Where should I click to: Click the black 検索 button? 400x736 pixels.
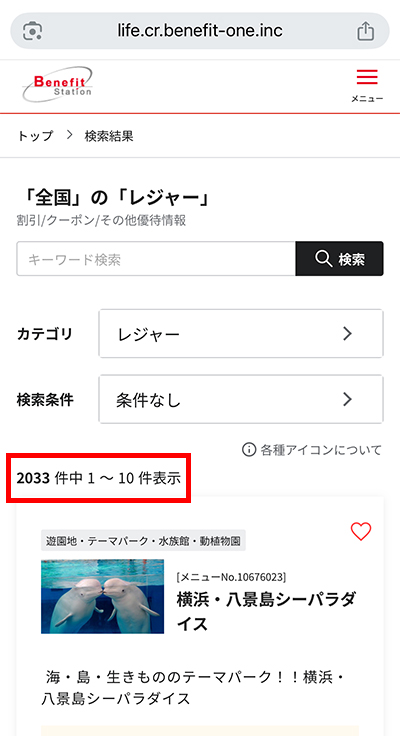[339, 259]
